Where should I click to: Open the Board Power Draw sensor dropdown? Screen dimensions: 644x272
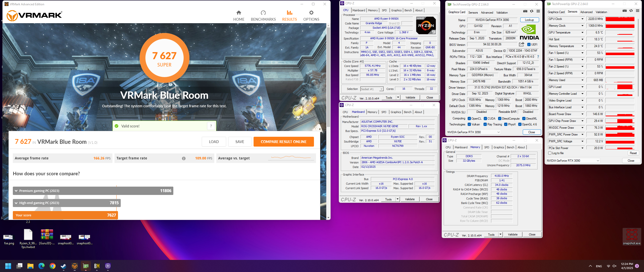tap(582, 114)
